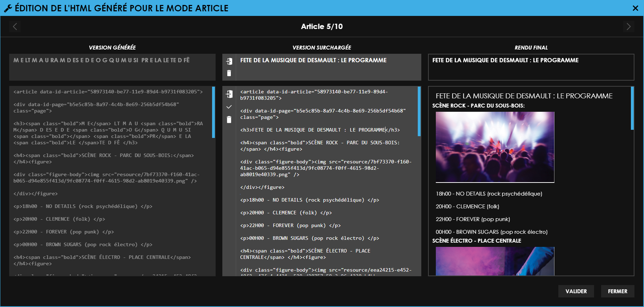This screenshot has height=307, width=644.
Task: Click the rendered title in the RENDU FINAL title box
Action: click(506, 60)
